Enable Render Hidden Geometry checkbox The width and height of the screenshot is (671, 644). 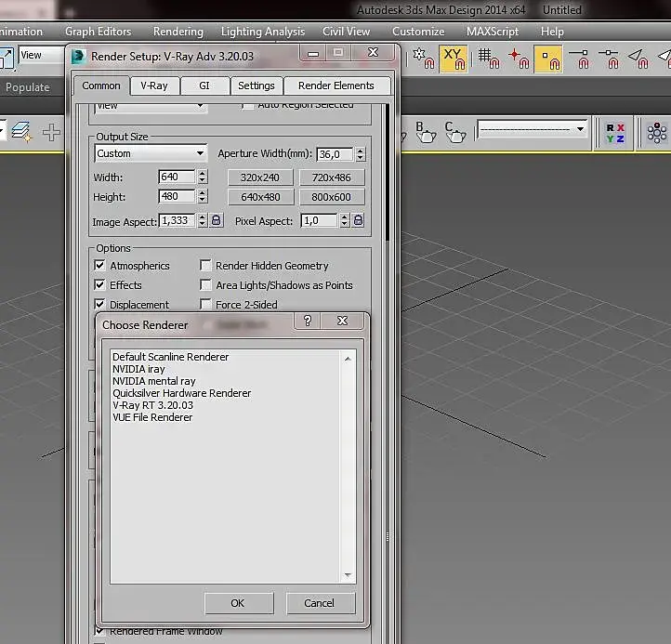[206, 266]
